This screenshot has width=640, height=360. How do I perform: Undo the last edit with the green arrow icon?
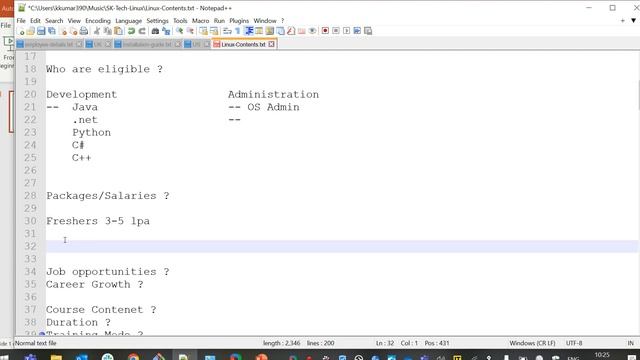[131, 31]
